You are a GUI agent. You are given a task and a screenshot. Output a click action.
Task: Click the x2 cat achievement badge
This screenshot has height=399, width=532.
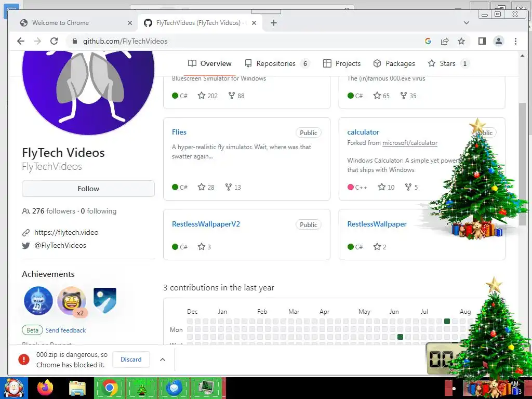tap(72, 301)
